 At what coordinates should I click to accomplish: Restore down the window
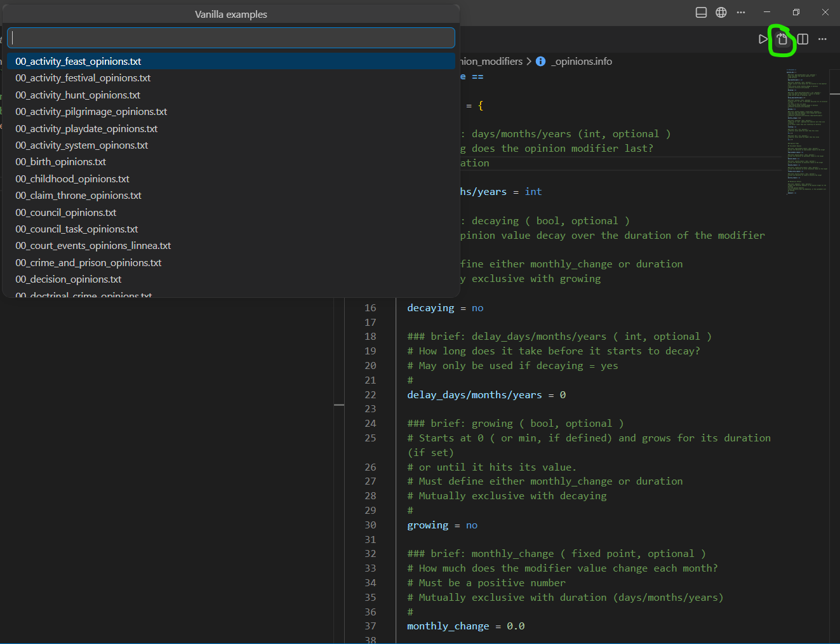(796, 12)
